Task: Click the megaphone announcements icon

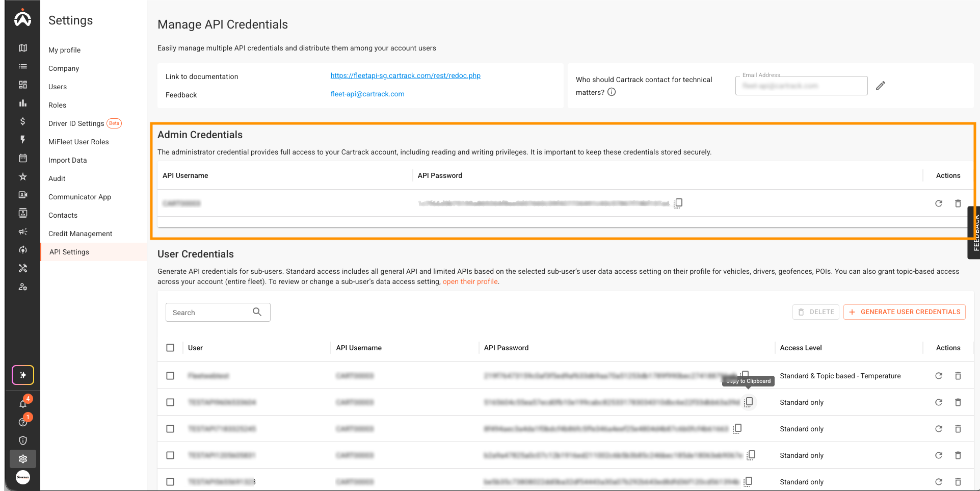Action: tap(22, 231)
